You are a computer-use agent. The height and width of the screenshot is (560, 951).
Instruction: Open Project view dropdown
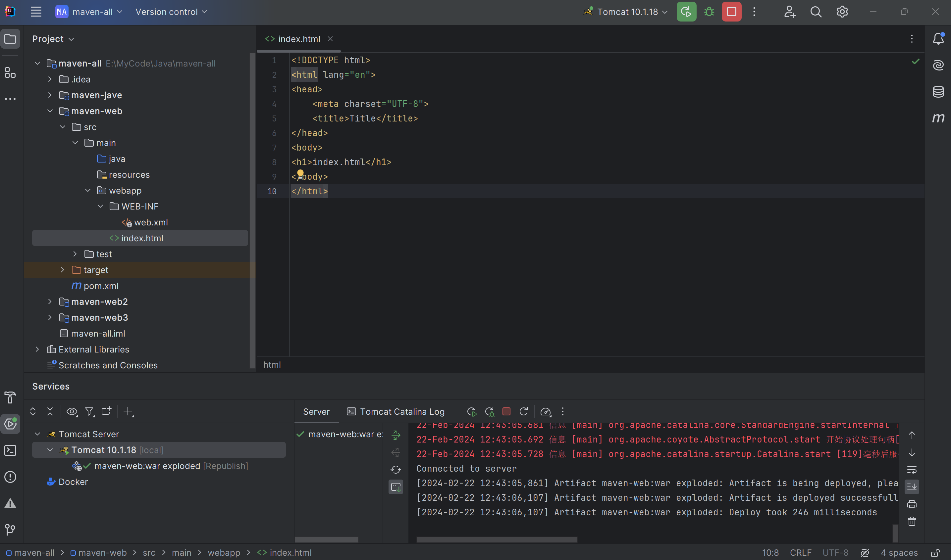pos(53,39)
